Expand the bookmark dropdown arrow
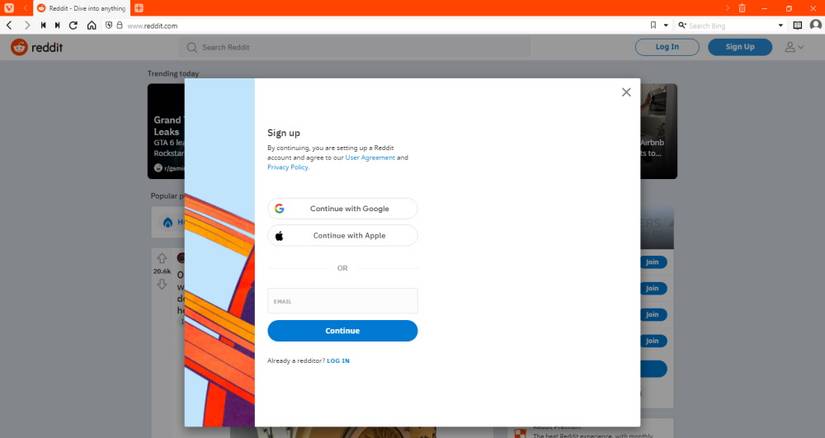The height and width of the screenshot is (438, 825). tap(666, 25)
